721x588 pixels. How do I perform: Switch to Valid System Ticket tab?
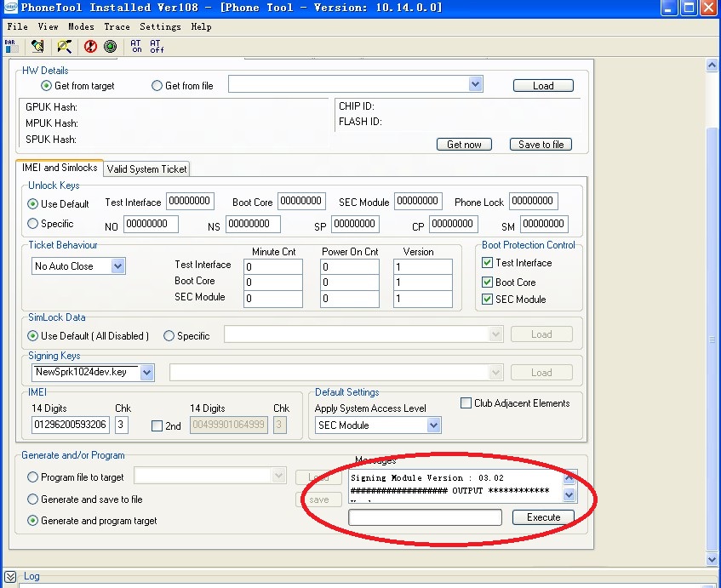(147, 169)
